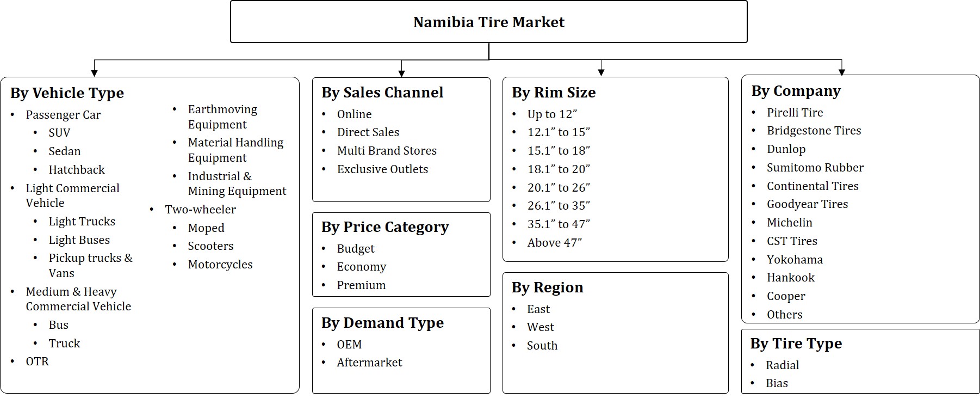
Task: Click the Two-wheeler category
Action: tap(200, 210)
